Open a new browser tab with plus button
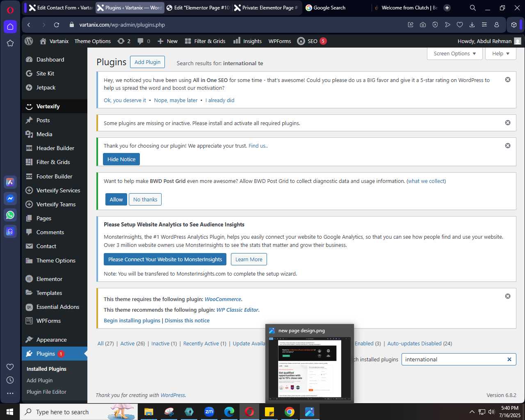This screenshot has height=420, width=525. tap(447, 8)
